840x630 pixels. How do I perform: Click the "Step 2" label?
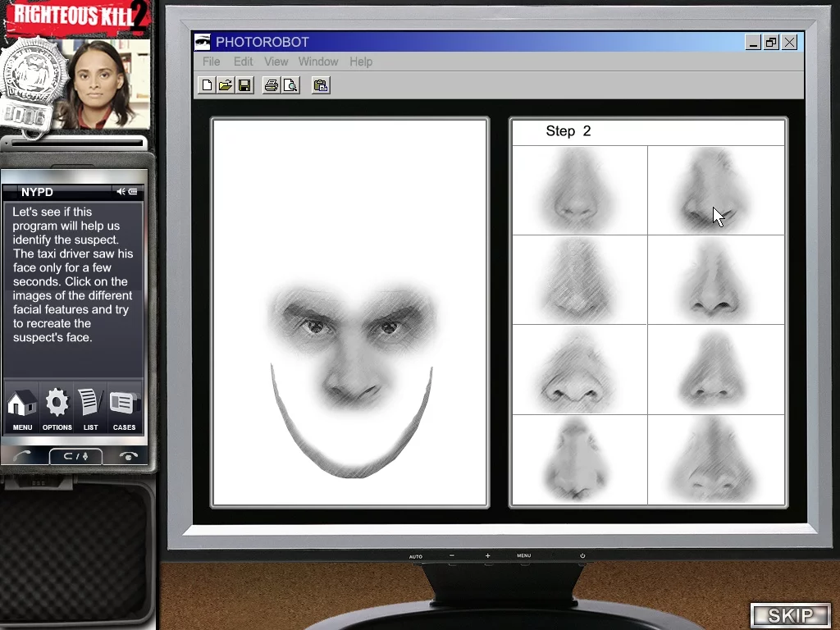click(568, 131)
